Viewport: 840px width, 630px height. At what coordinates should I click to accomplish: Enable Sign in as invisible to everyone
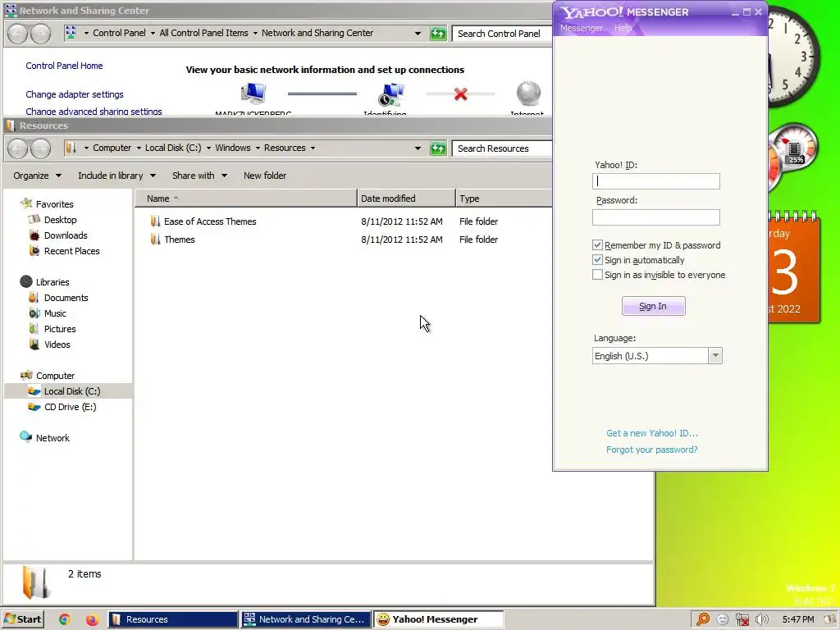pyautogui.click(x=597, y=275)
